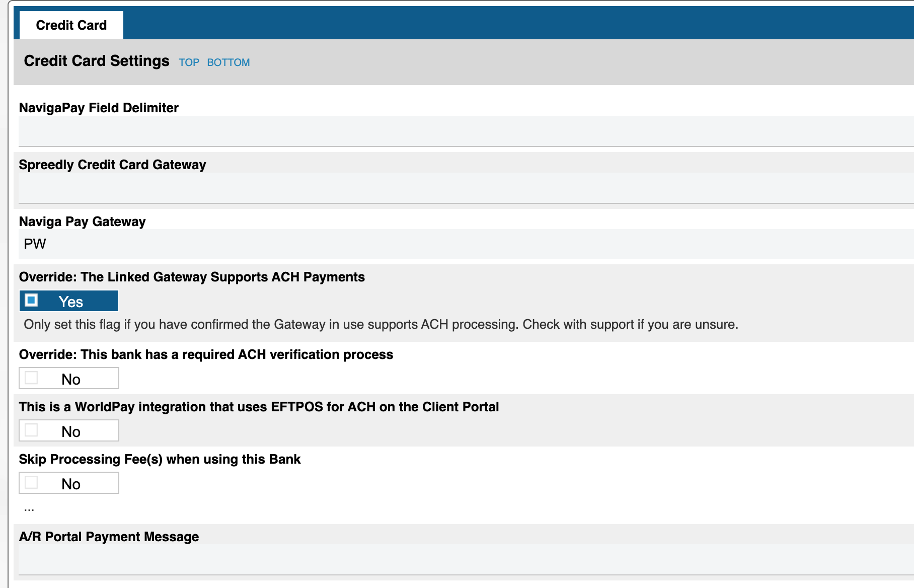Viewport: 914px width, 588px height.
Task: Enable required ACH verification process checkbox
Action: 32,378
